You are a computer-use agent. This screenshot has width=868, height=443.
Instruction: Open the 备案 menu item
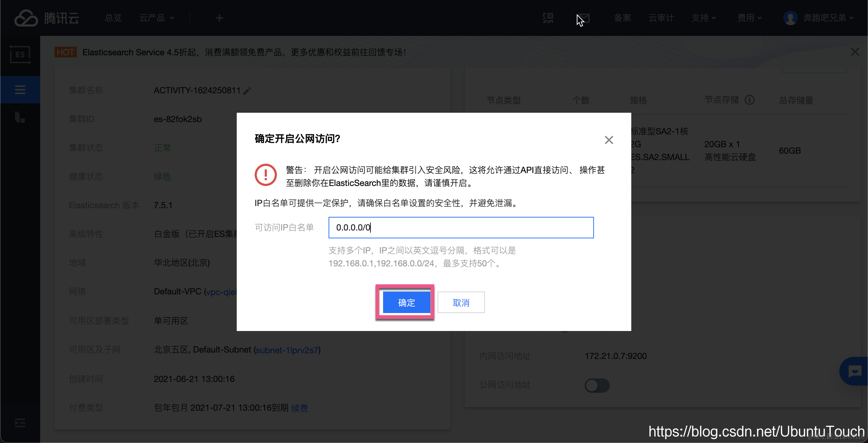(622, 18)
